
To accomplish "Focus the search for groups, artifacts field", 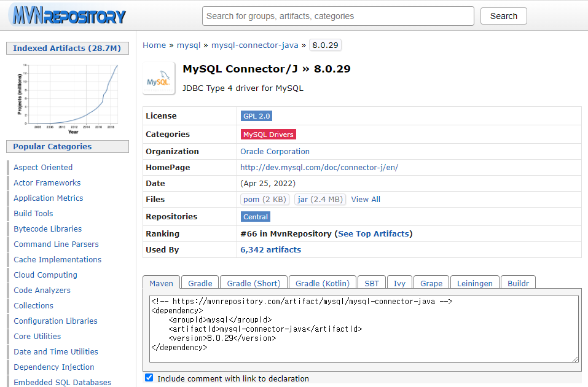I will click(338, 16).
